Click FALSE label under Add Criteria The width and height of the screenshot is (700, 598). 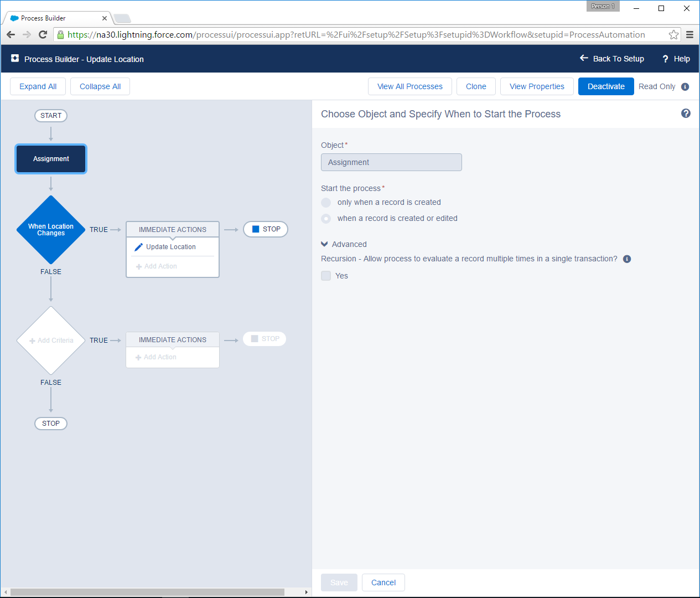[x=51, y=383]
